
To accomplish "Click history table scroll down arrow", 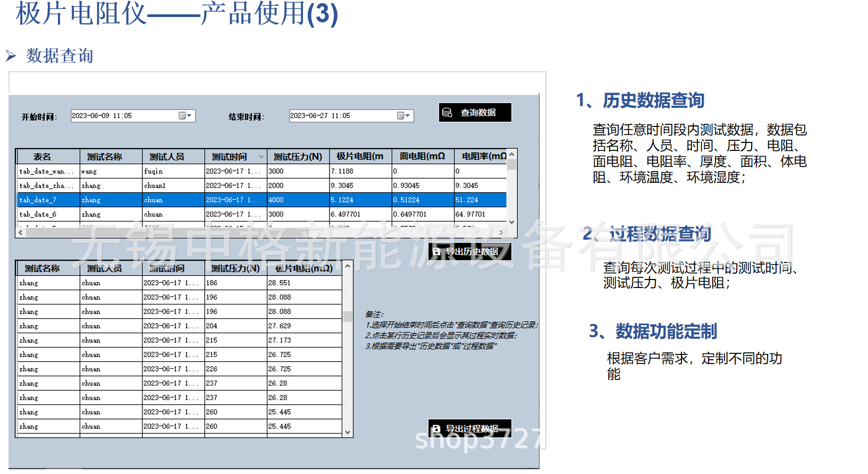I will [512, 222].
